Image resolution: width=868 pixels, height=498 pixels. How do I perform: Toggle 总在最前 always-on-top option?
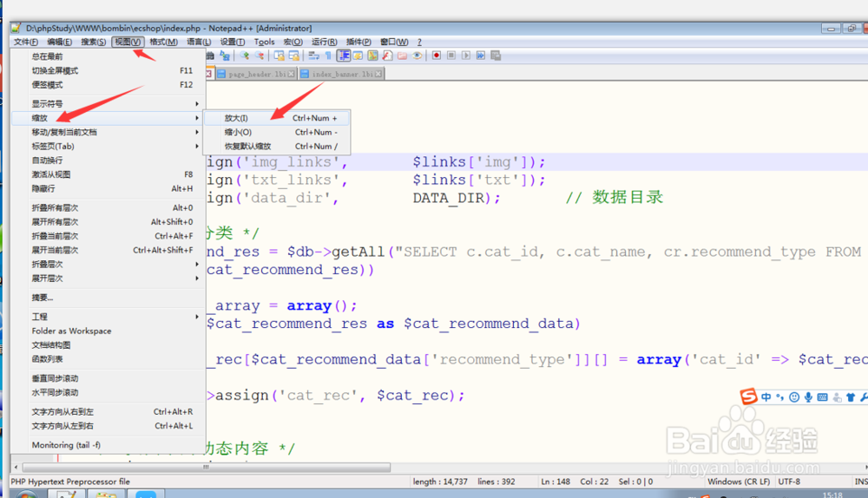tap(108, 56)
